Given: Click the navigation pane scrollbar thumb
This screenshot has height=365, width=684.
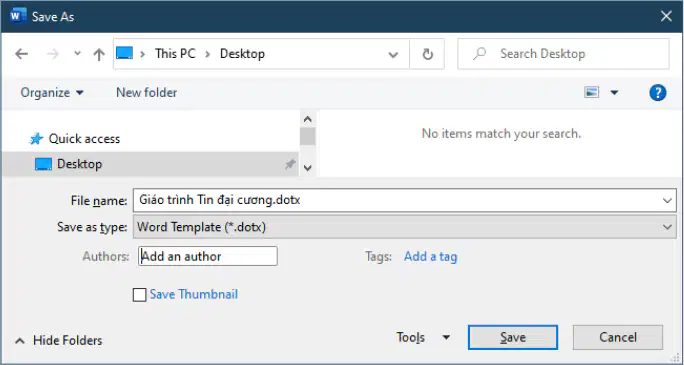Looking at the screenshot, I should point(308,136).
